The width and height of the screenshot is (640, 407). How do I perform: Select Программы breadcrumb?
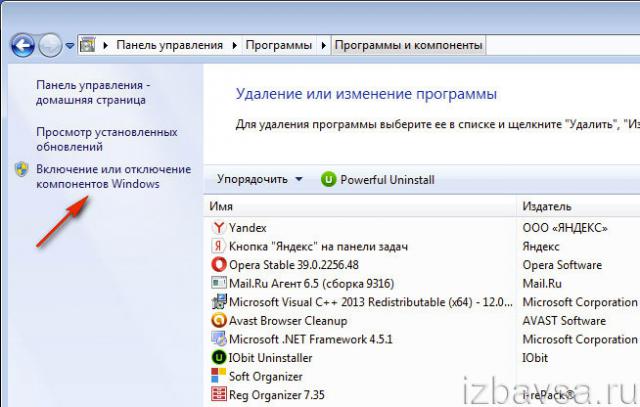(x=278, y=45)
